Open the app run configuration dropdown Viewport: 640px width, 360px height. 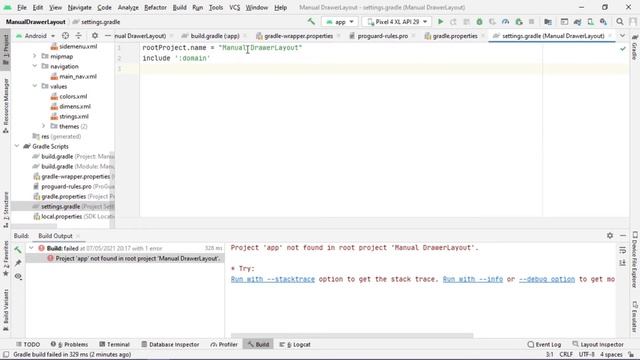pyautogui.click(x=340, y=22)
